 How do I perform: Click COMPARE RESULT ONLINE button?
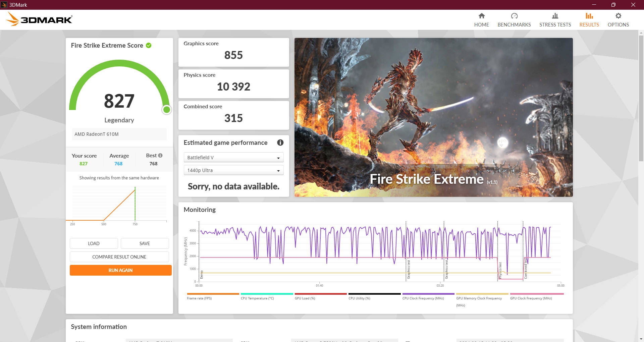pyautogui.click(x=119, y=257)
